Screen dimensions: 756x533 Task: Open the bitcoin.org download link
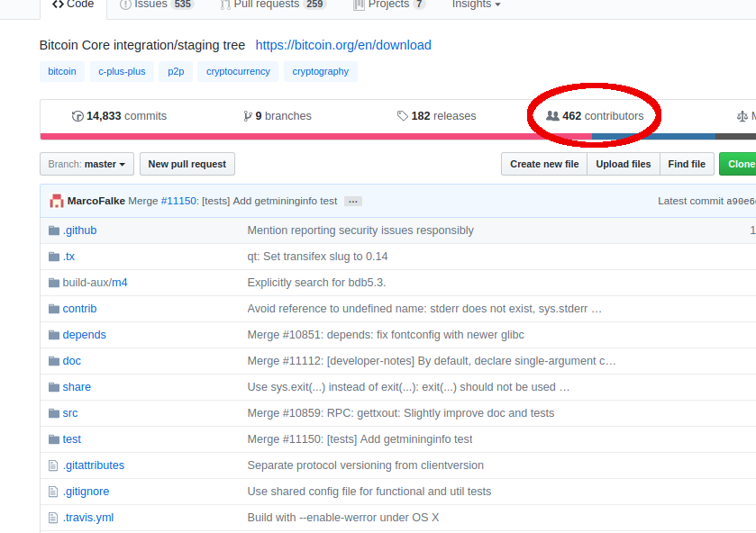point(343,45)
